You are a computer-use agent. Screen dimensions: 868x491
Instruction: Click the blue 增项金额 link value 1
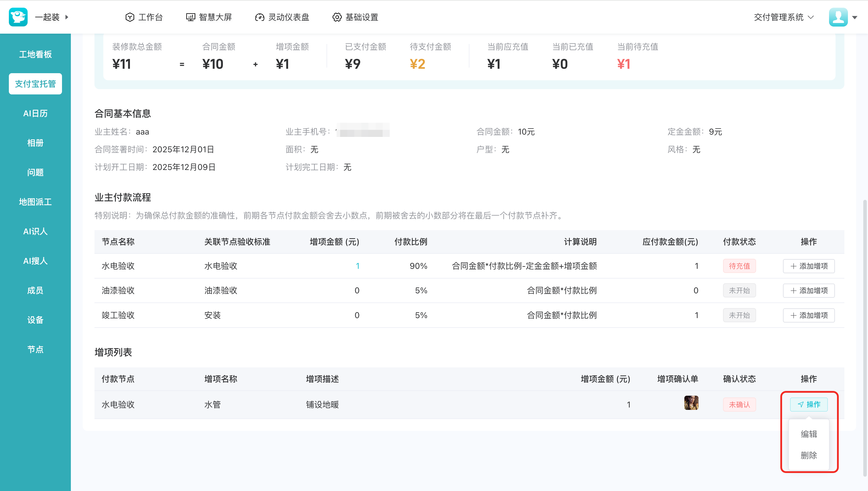[x=357, y=266]
